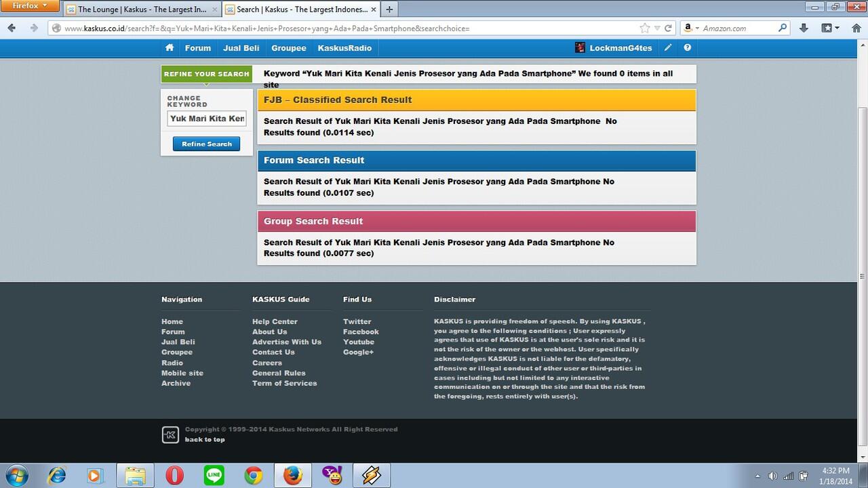
Task: Click the Kaskus logo in footer
Action: (170, 434)
